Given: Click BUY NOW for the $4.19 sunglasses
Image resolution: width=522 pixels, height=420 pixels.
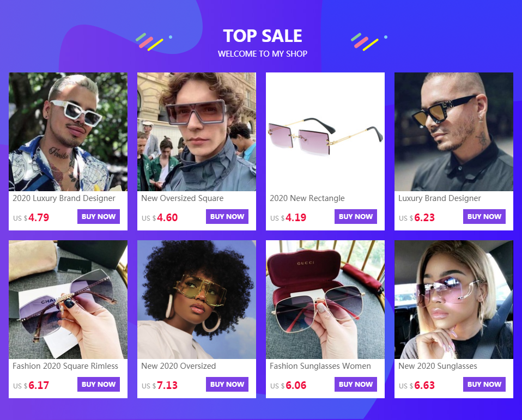Looking at the screenshot, I should click(x=356, y=217).
